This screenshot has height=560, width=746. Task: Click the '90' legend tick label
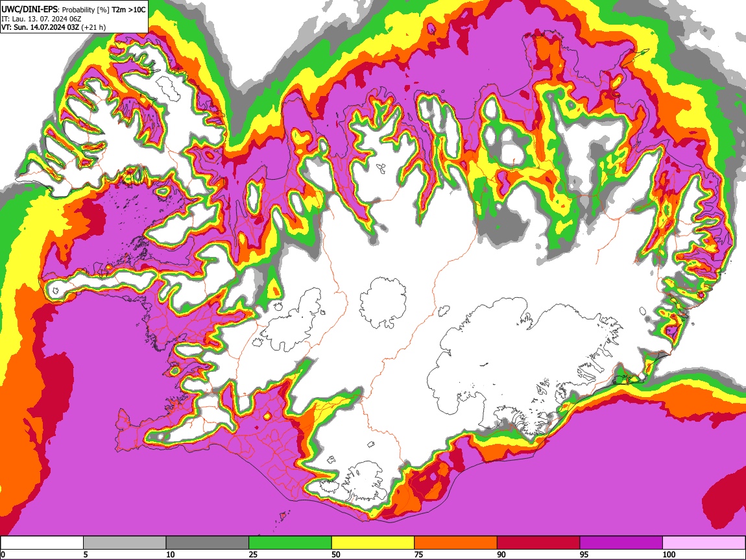click(501, 554)
